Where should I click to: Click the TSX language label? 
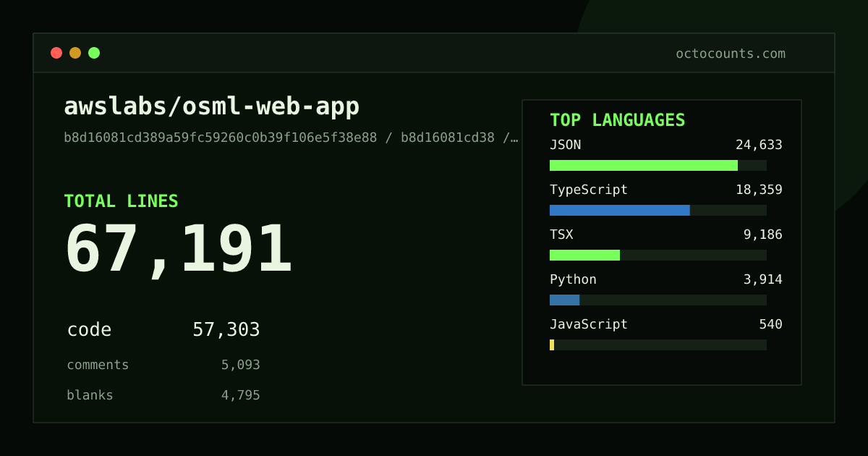click(x=561, y=235)
